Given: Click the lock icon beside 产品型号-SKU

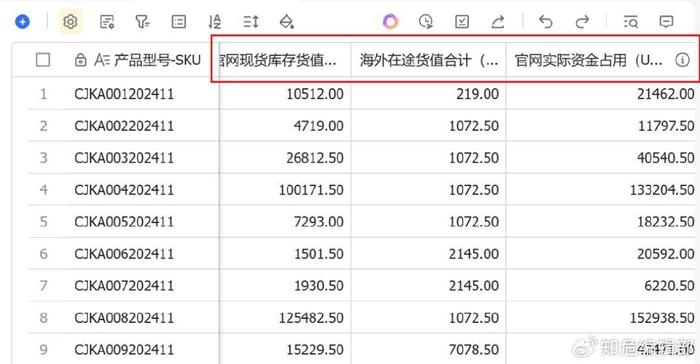Looking at the screenshot, I should (80, 60).
